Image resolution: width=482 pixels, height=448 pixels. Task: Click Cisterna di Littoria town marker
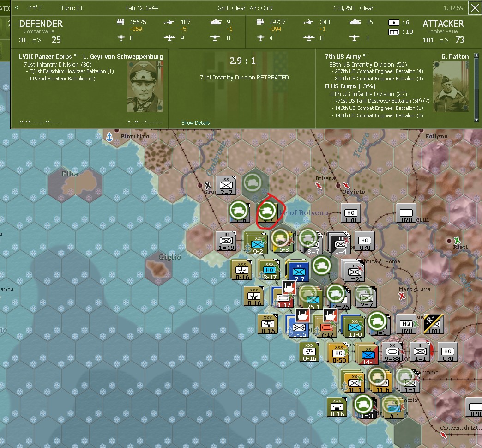(x=443, y=435)
